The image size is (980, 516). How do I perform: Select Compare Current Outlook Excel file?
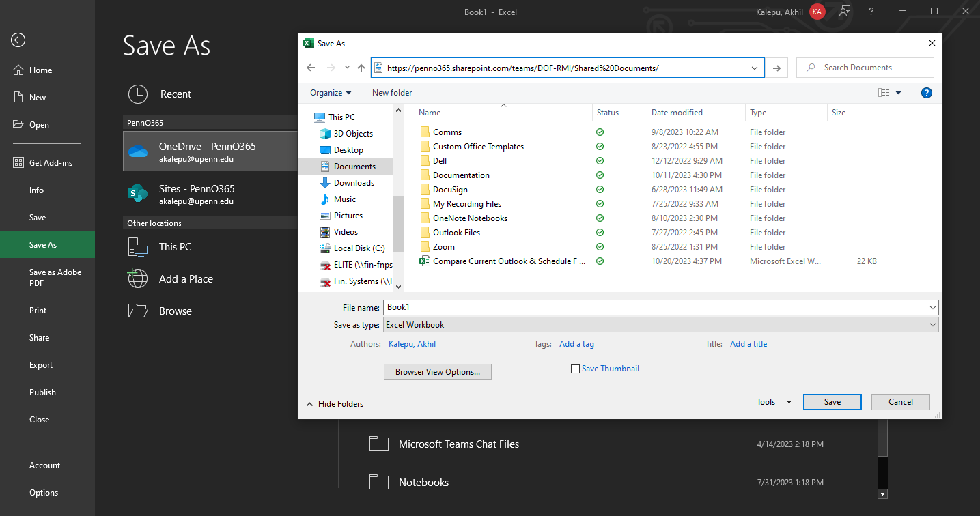tap(509, 261)
